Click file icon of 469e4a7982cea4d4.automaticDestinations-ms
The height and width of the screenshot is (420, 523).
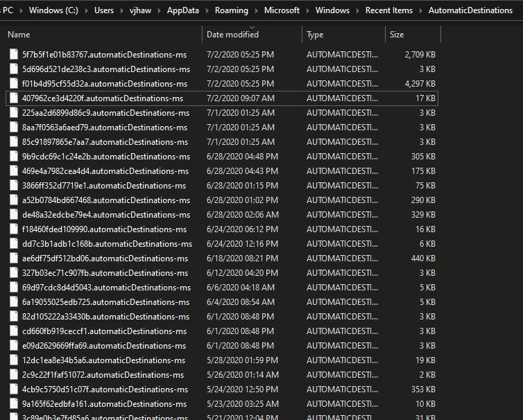[14, 170]
